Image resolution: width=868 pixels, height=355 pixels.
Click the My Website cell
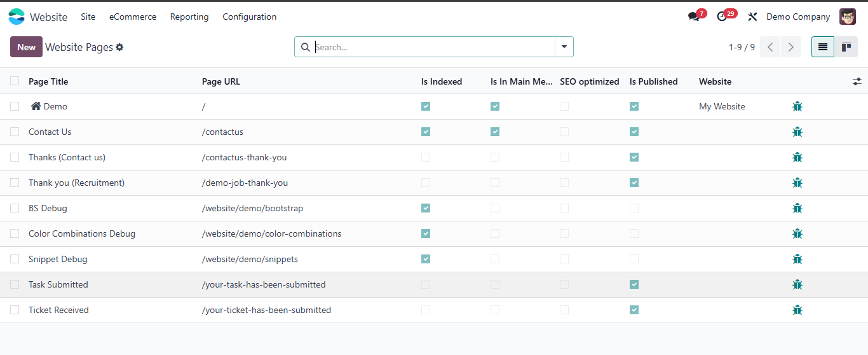coord(722,106)
